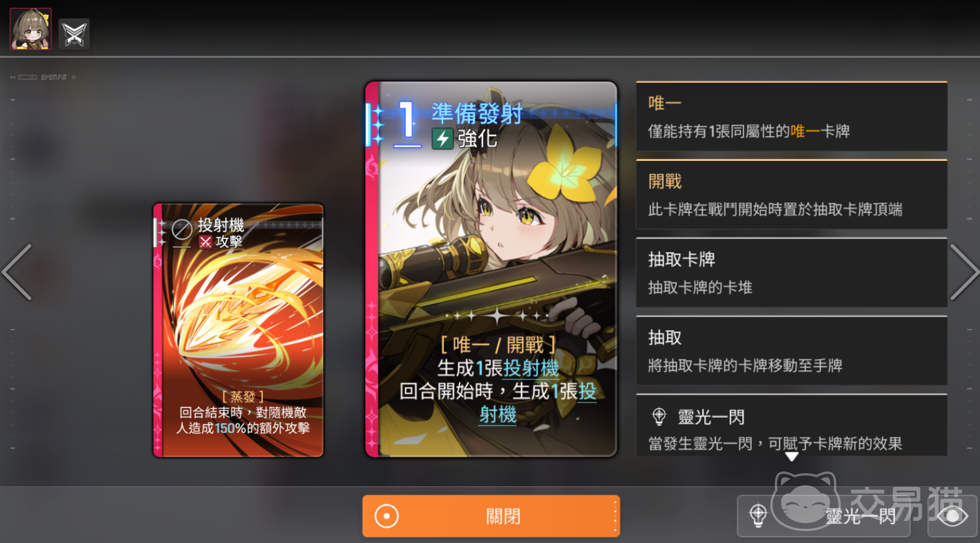
Task: Open the 唯一 keyword description panel
Action: click(x=791, y=116)
